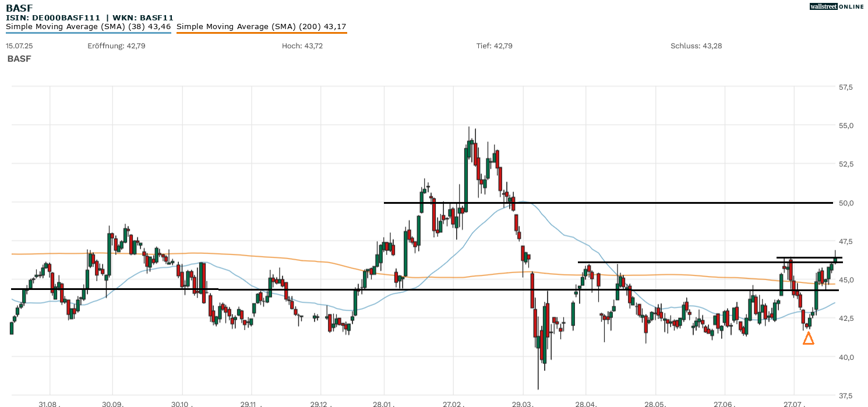Click the 28.01. date axis label
This screenshot has height=407, width=868.
(384, 403)
